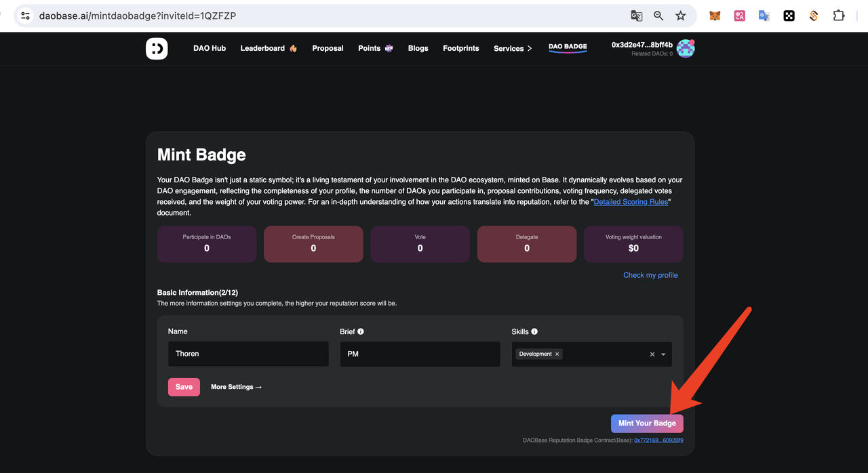Open the Detailed Scoring Rules link

point(631,202)
